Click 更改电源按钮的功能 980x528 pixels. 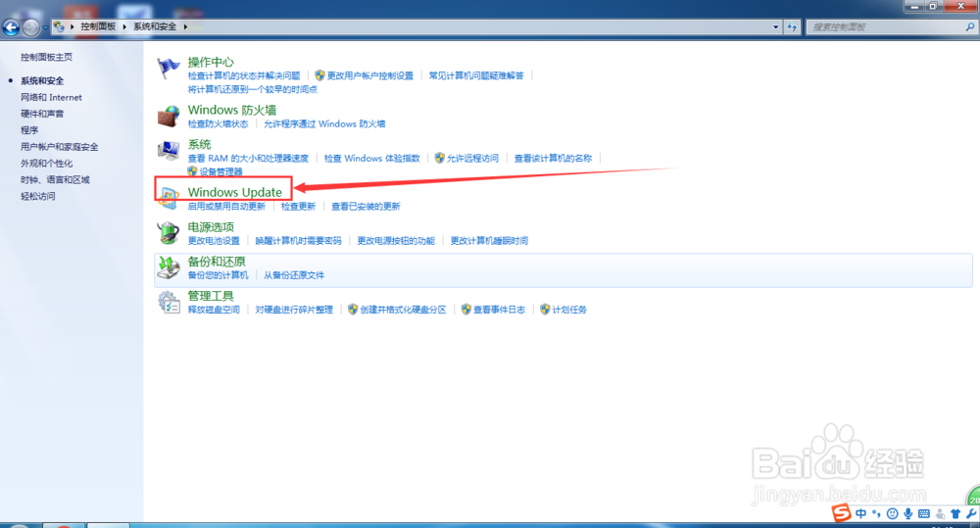coord(396,241)
